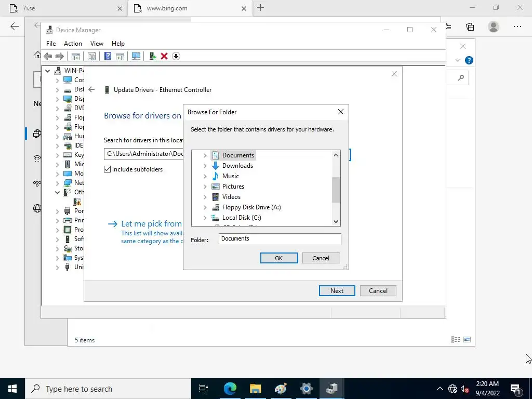Open Microsoft Edge from the taskbar
This screenshot has width=532, height=399.
tap(230, 389)
